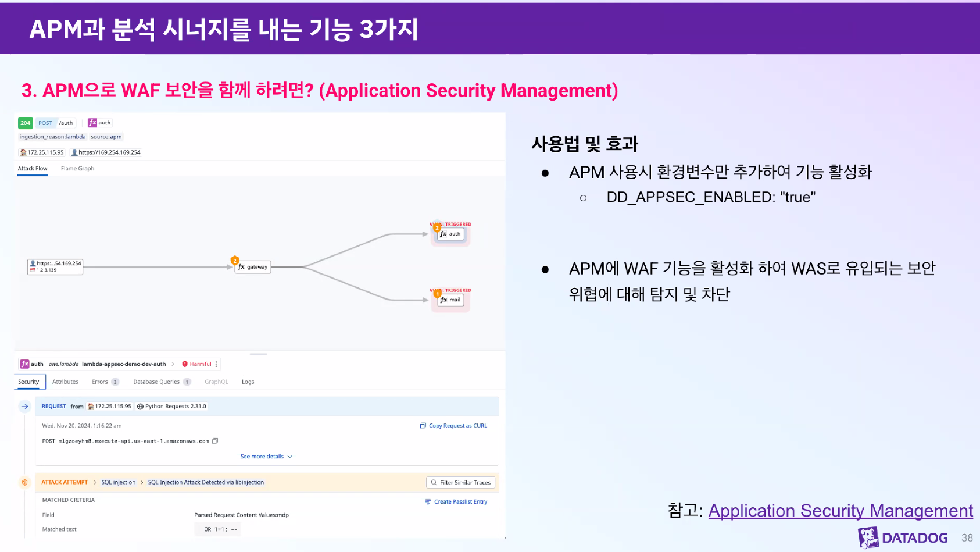980x552 pixels.
Task: Open the Security tab
Action: 28,382
